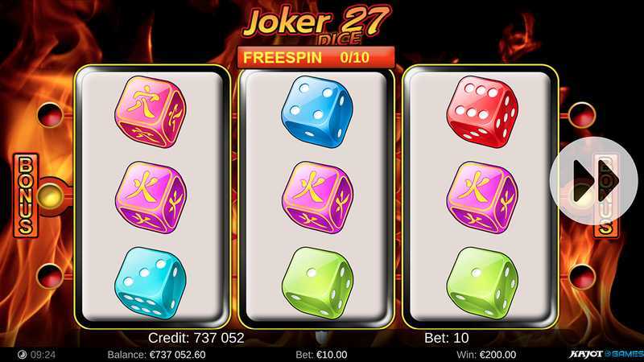Click the fast-forward spin button

[594, 181]
